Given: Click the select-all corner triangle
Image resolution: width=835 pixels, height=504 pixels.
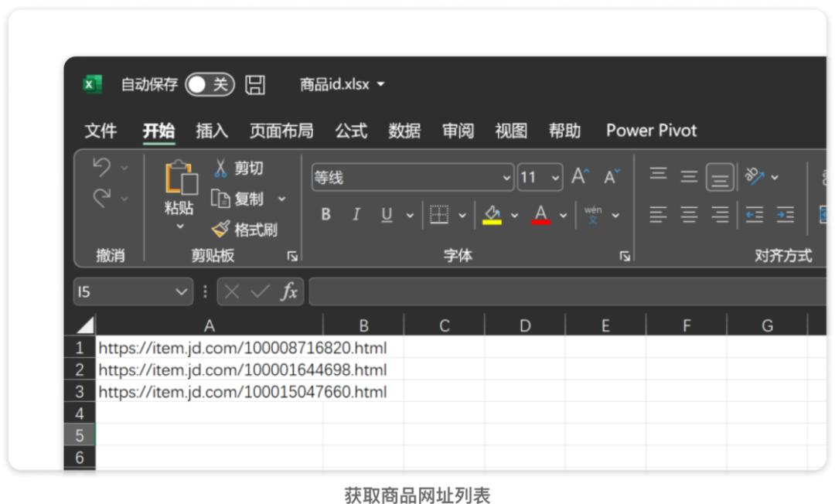Looking at the screenshot, I should [x=85, y=325].
